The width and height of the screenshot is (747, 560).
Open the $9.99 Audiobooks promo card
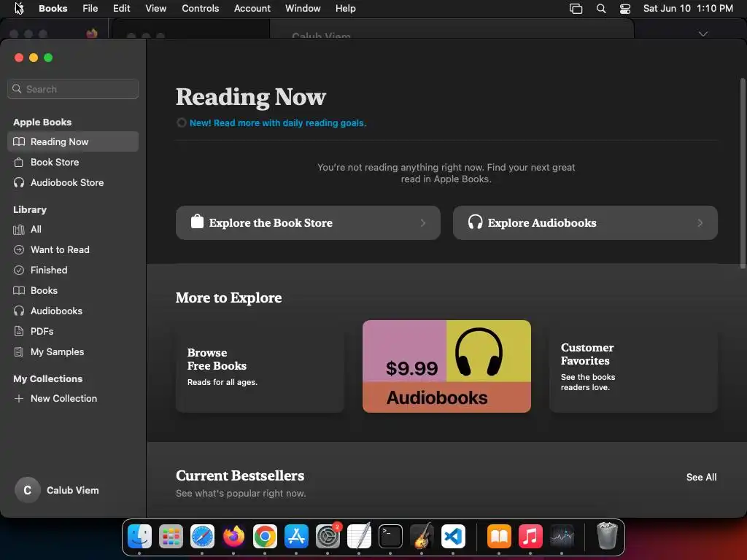[x=446, y=366]
